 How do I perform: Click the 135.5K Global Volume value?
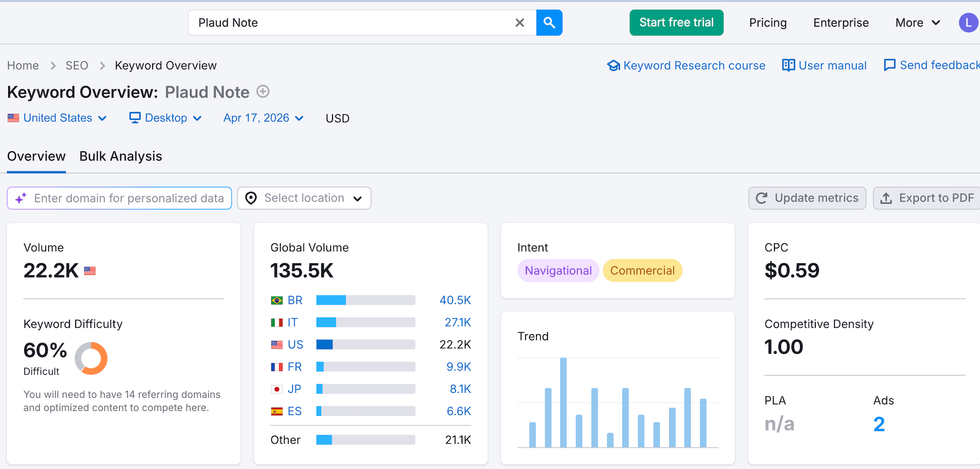pyautogui.click(x=302, y=271)
